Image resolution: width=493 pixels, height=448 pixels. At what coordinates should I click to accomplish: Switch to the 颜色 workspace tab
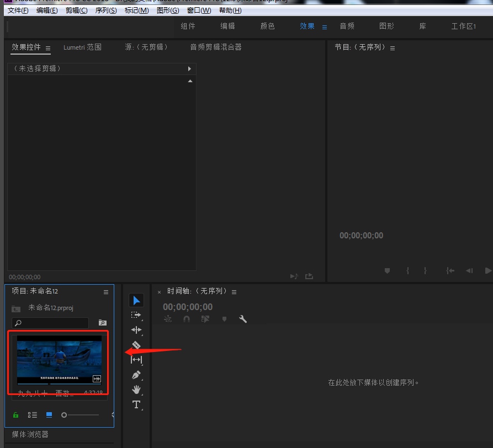click(x=267, y=26)
